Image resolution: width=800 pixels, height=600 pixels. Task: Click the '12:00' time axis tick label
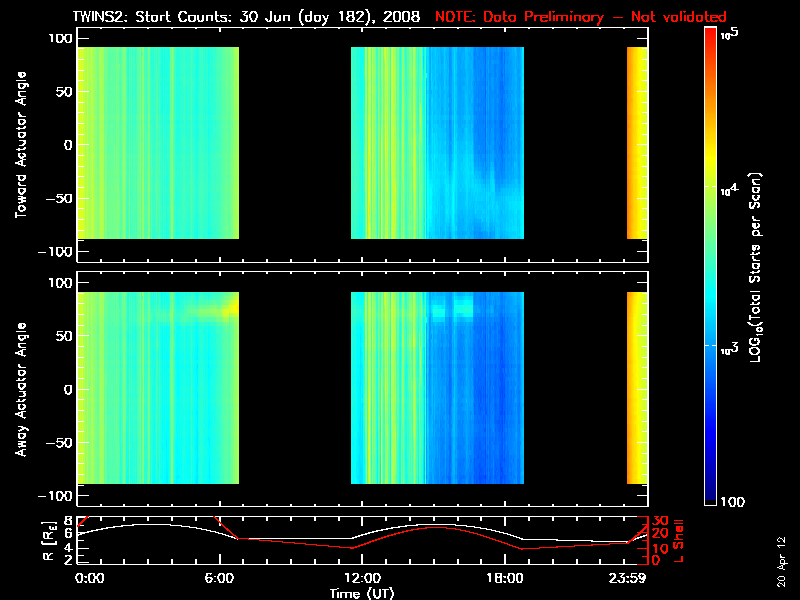point(363,579)
